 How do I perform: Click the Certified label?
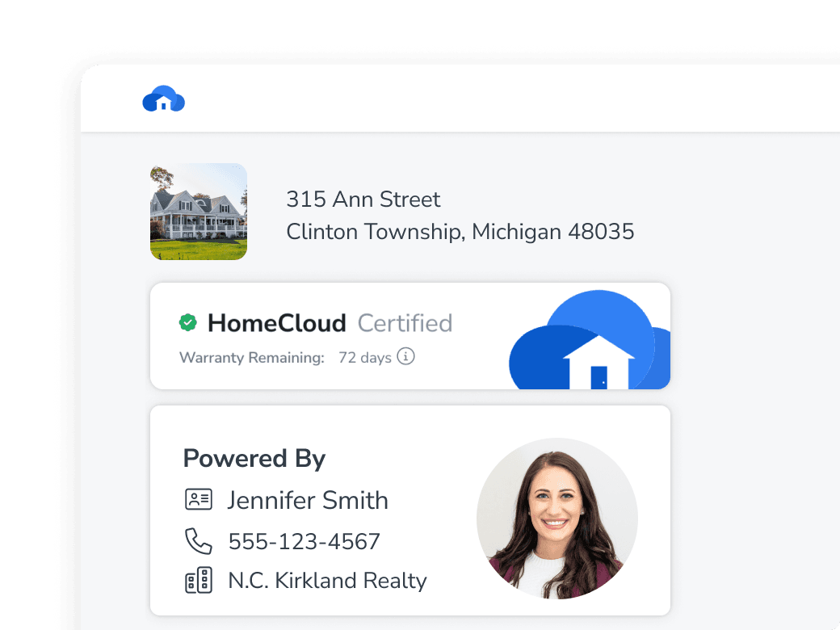pyautogui.click(x=405, y=323)
